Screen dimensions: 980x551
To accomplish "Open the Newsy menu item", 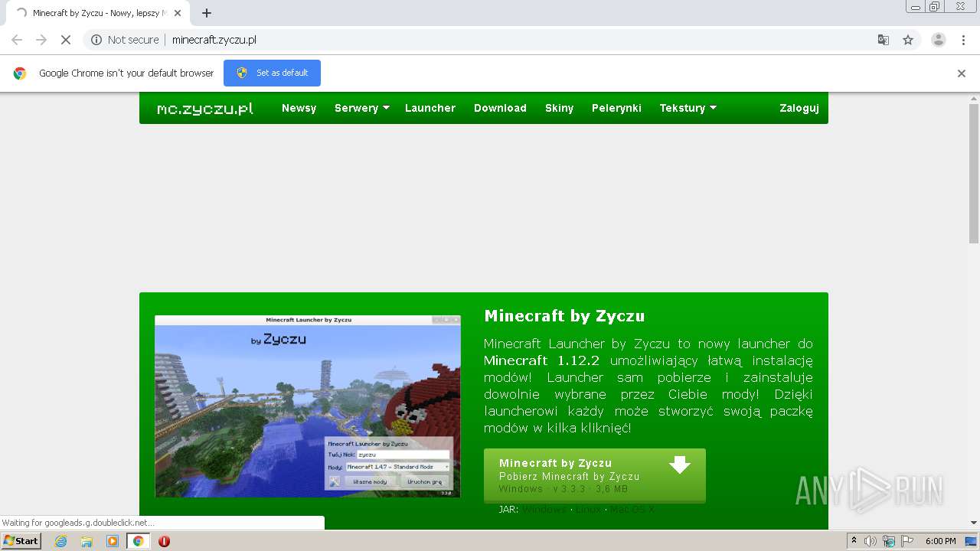I will [x=299, y=108].
